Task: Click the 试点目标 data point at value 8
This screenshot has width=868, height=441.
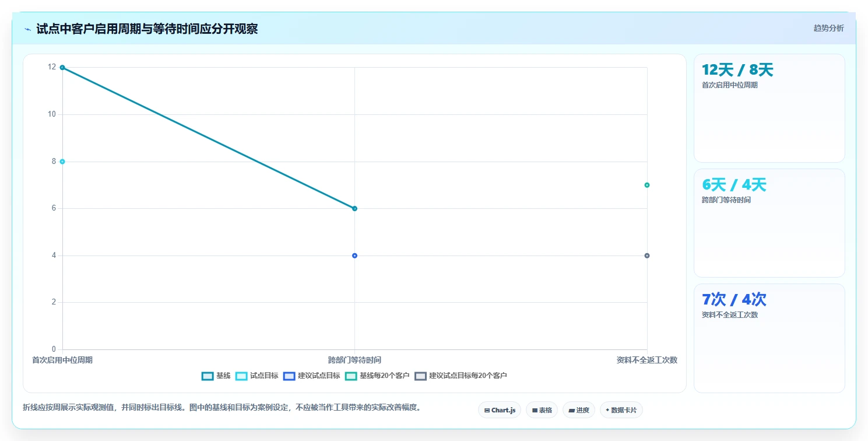Action: coord(62,162)
